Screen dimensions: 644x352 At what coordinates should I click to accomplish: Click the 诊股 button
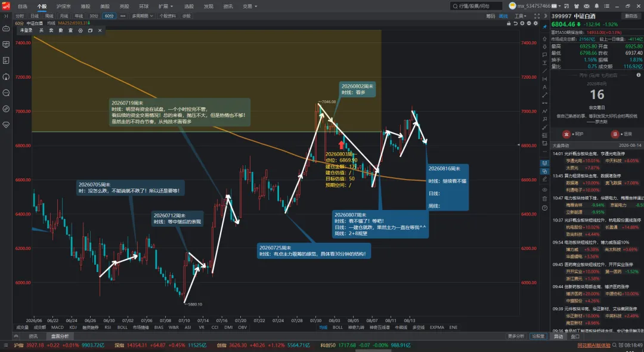[x=187, y=16]
